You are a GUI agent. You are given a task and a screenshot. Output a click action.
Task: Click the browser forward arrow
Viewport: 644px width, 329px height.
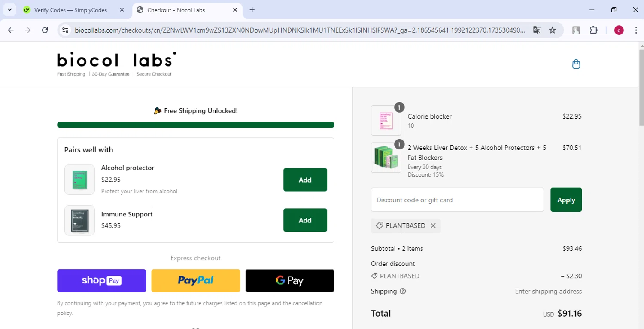click(28, 30)
